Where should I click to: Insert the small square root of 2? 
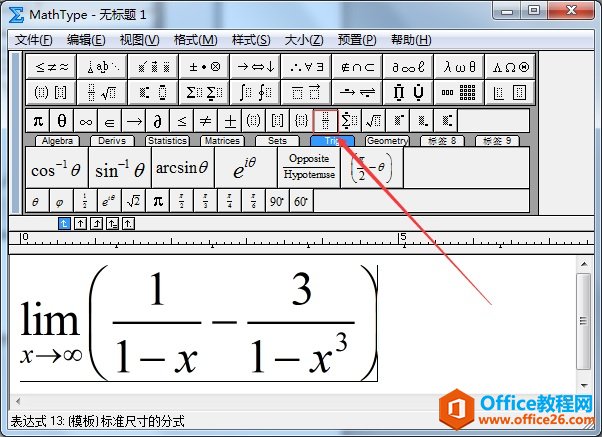click(x=133, y=201)
